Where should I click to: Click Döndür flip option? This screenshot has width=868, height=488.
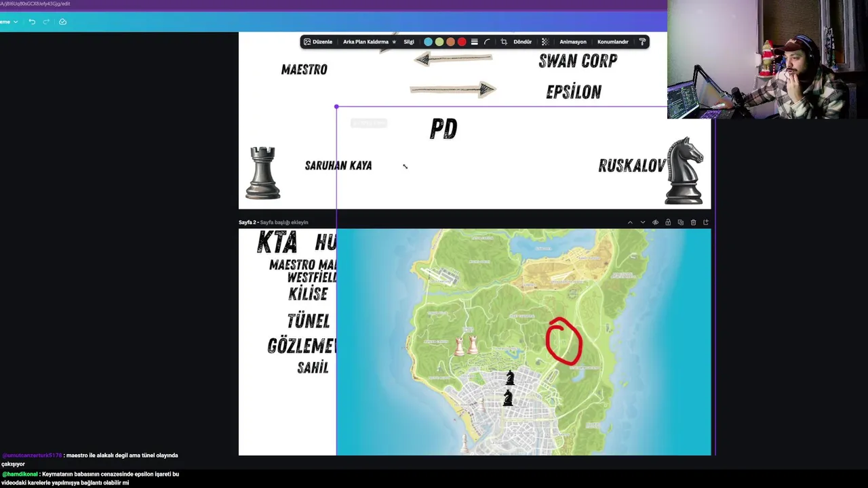(x=523, y=42)
